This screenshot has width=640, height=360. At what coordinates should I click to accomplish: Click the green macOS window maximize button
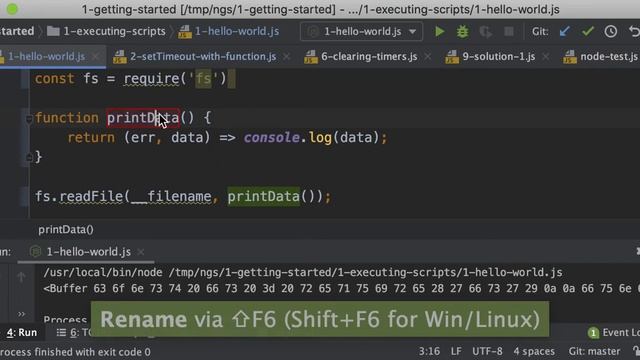pos(12,9)
